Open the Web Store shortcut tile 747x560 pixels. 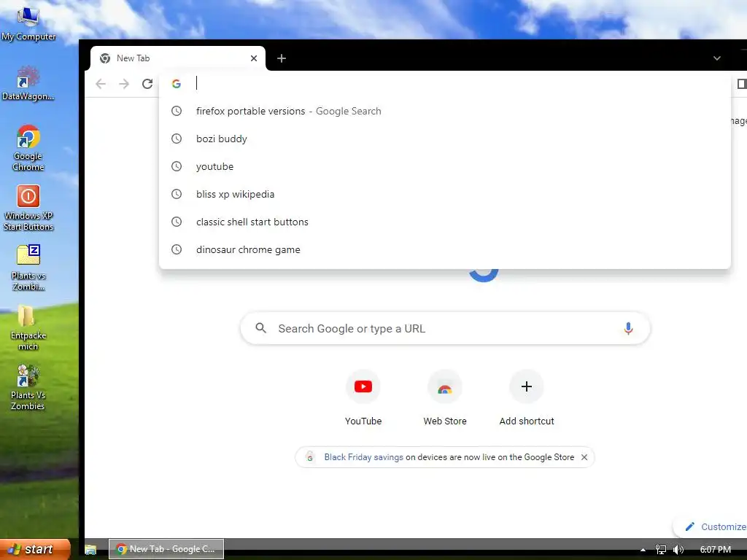click(445, 398)
